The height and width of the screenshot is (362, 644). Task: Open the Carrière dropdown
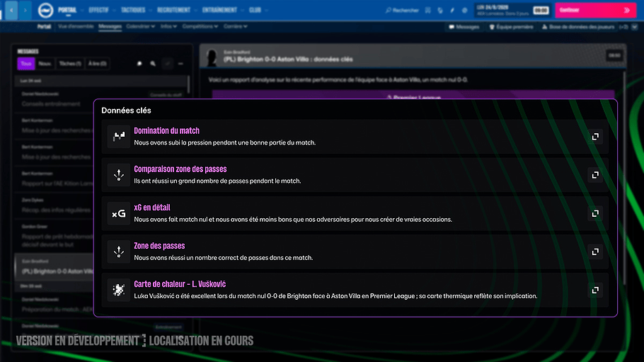(236, 26)
